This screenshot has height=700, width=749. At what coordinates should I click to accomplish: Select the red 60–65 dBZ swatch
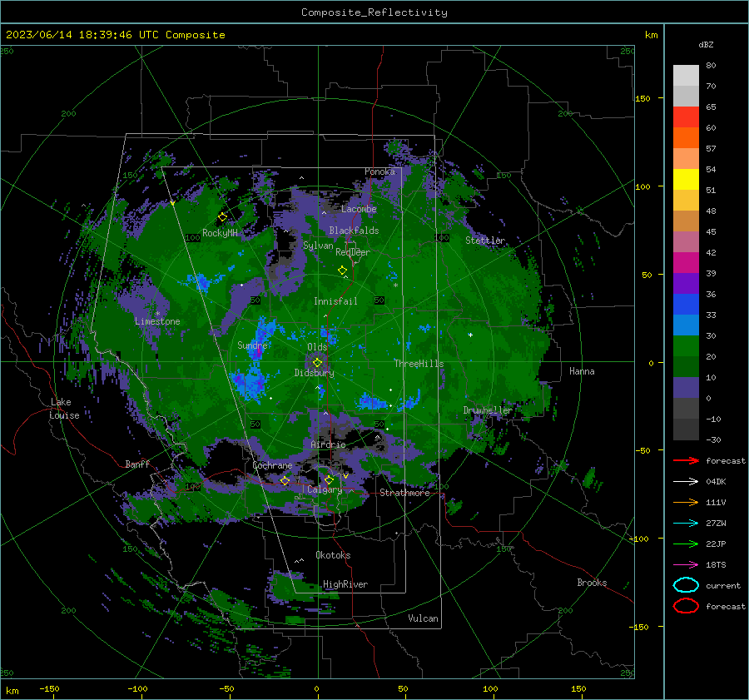click(x=686, y=117)
